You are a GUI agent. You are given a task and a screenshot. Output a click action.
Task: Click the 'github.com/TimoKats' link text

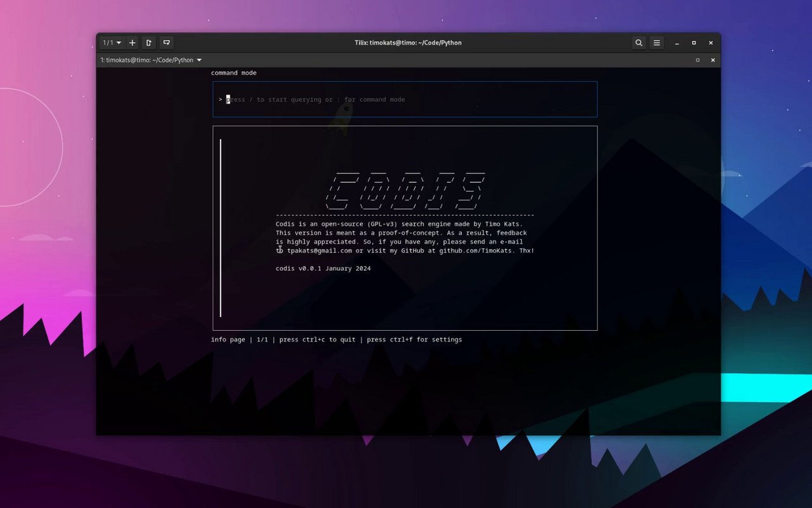click(x=476, y=251)
